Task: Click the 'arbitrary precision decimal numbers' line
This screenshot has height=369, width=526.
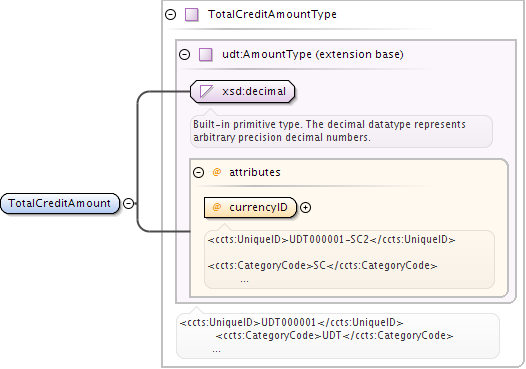Action: click(282, 138)
